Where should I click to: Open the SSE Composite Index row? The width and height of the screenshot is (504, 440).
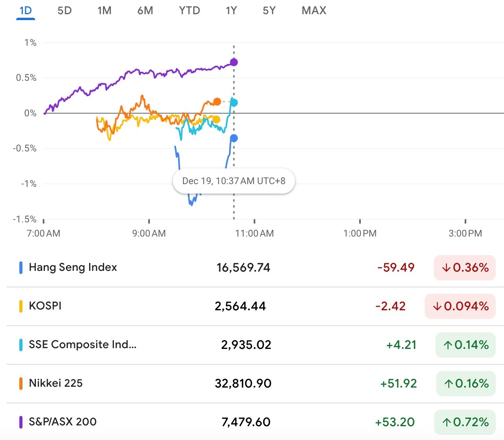255,345
